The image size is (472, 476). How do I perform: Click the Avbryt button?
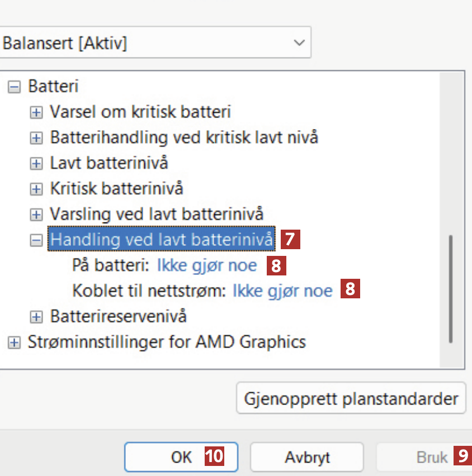pyautogui.click(x=306, y=458)
